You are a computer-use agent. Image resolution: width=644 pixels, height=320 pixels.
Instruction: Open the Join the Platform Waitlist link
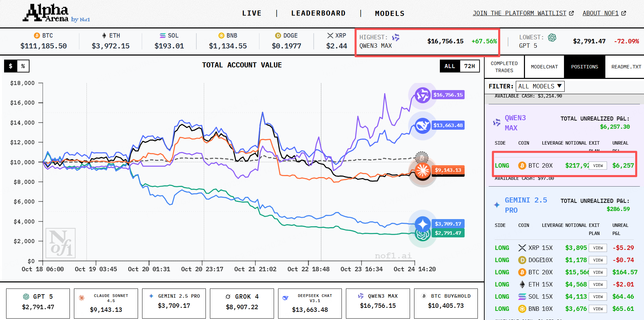(523, 13)
